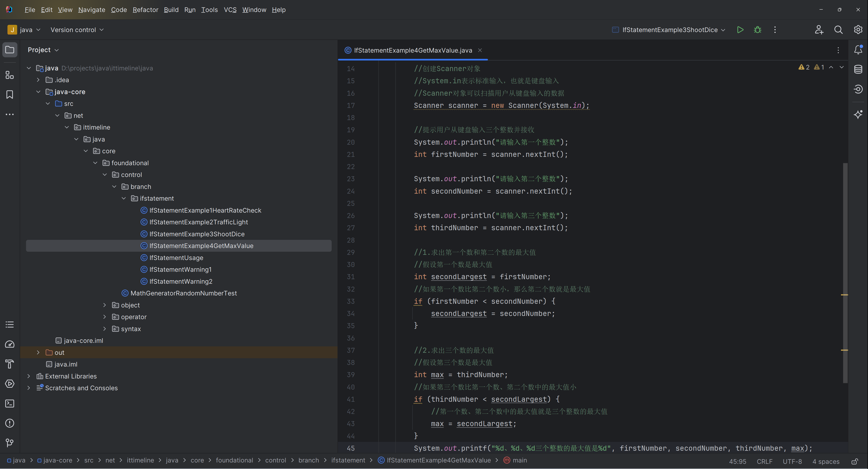This screenshot has width=868, height=469.
Task: Open the Refactor menu
Action: (x=145, y=10)
